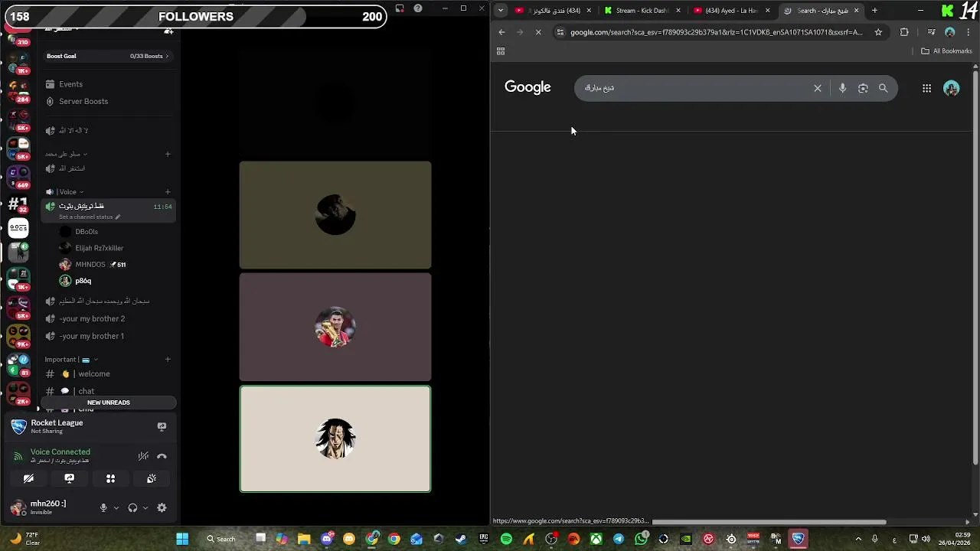This screenshot has width=980, height=551.
Task: Open the Chrome tab search dropdown
Action: pos(500,11)
